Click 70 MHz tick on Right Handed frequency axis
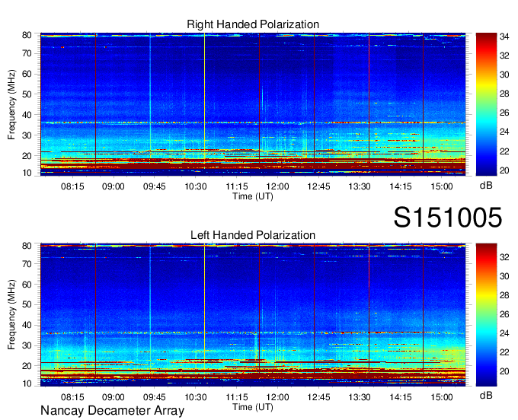This screenshot has width=518, height=420. [27, 53]
